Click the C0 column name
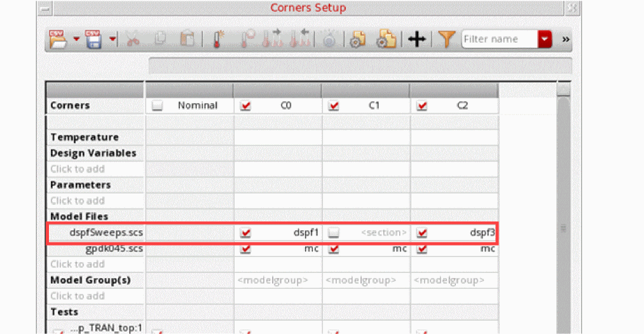 pyautogui.click(x=286, y=106)
